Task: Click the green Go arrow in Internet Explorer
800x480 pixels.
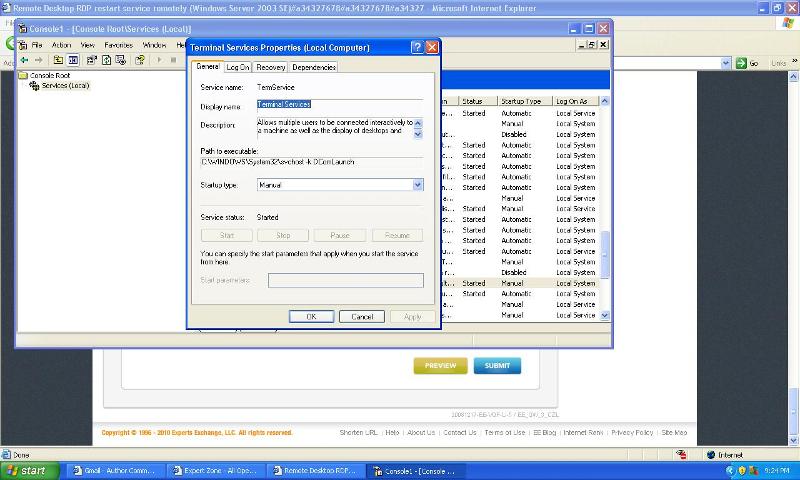Action: pyautogui.click(x=741, y=63)
